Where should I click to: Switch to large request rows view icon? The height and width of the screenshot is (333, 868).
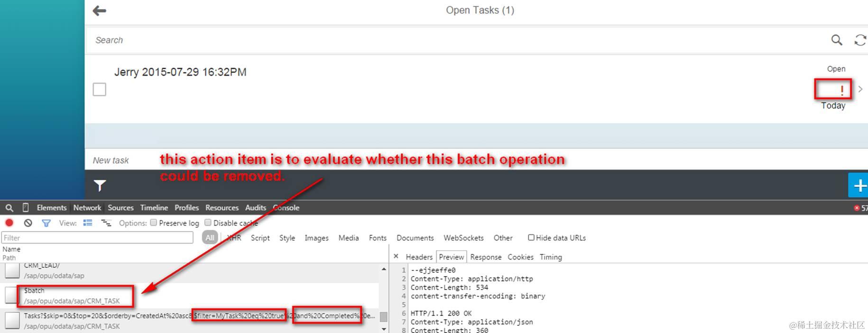tap(88, 223)
